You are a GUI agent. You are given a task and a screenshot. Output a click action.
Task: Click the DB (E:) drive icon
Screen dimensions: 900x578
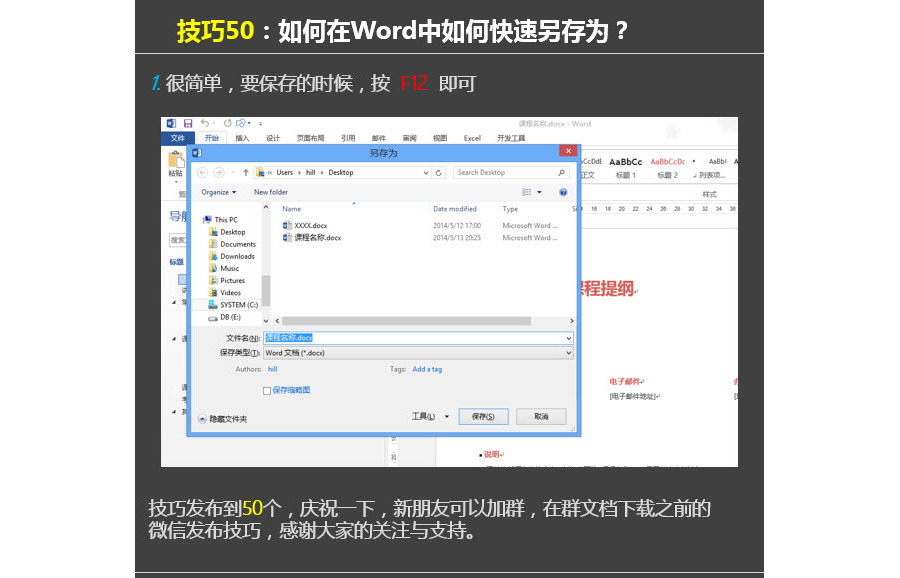pos(213,317)
